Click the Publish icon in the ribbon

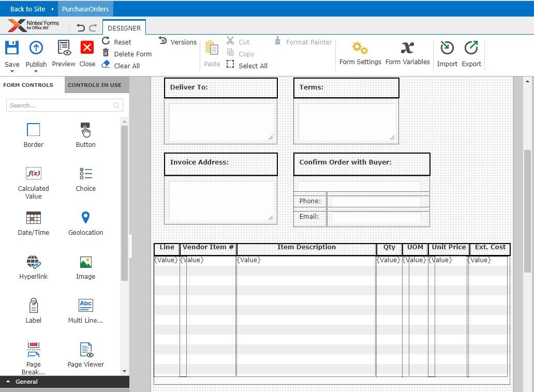point(36,48)
